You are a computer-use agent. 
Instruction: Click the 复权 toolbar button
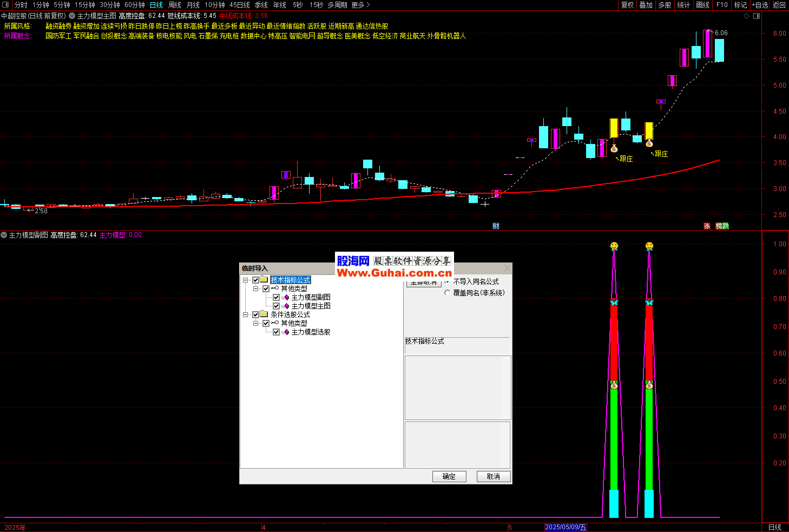click(627, 5)
